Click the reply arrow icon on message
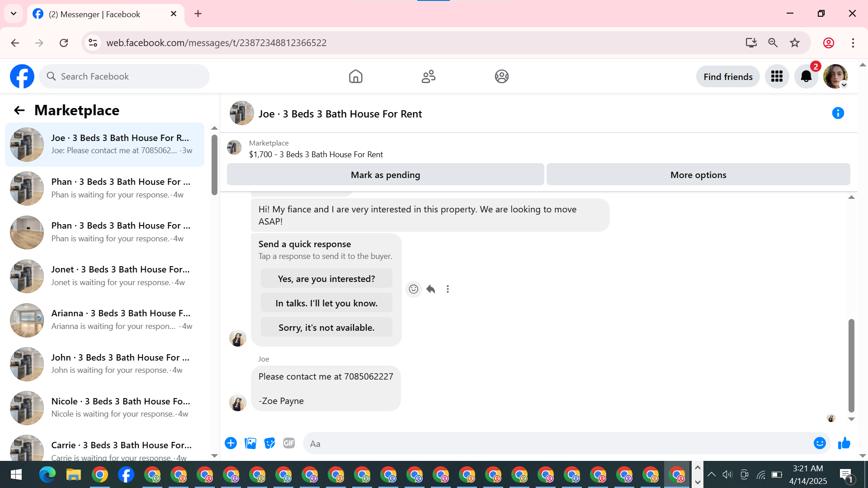The width and height of the screenshot is (868, 488). point(431,289)
